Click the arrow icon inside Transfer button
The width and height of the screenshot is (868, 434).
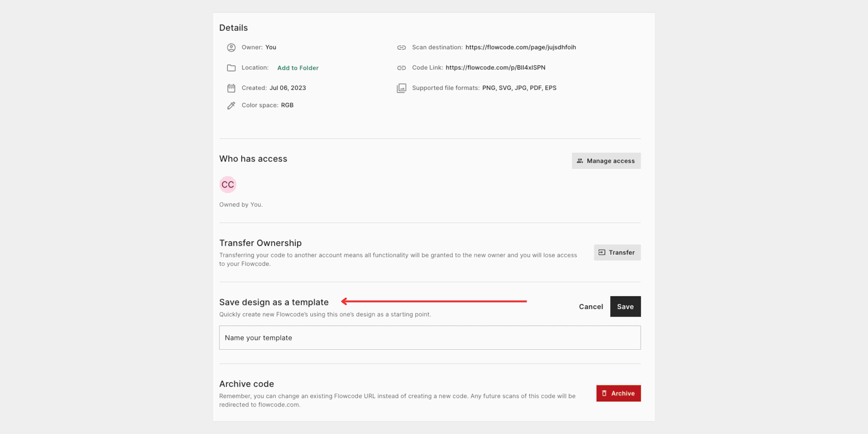(602, 252)
